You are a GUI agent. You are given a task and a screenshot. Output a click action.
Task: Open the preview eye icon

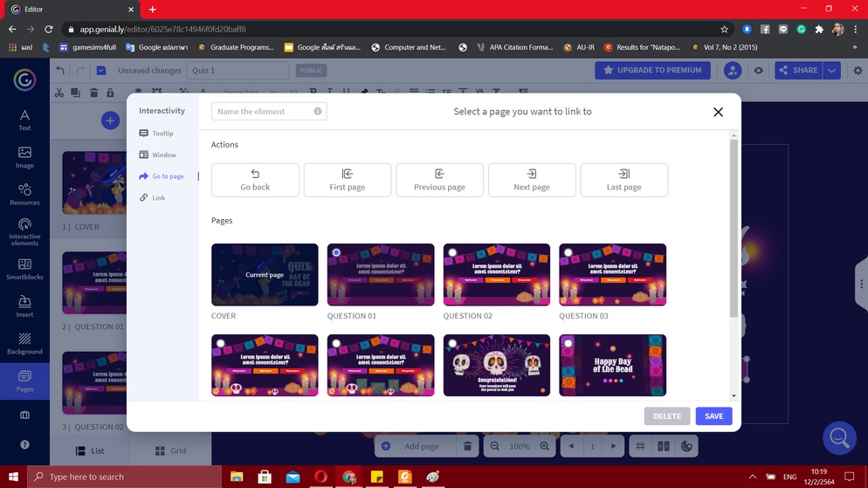tap(758, 70)
